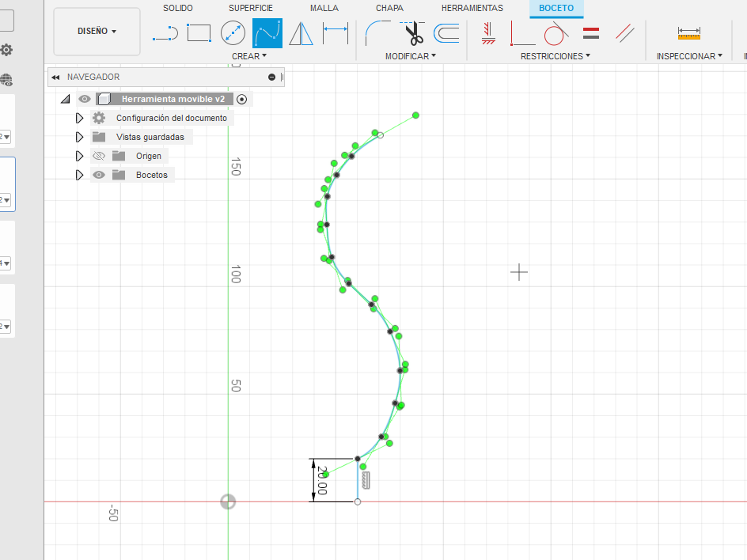This screenshot has height=560, width=747.
Task: Expand the Vistas guardadas node
Action: pyautogui.click(x=79, y=137)
